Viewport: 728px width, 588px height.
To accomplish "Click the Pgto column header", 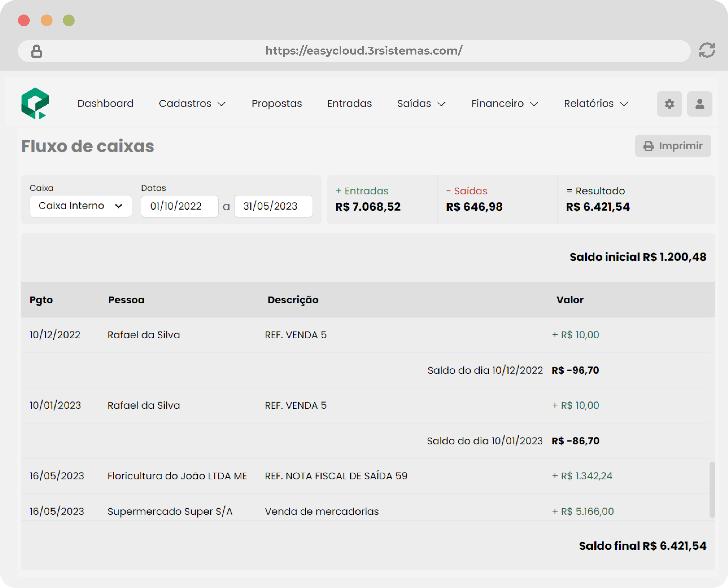I will pos(41,300).
